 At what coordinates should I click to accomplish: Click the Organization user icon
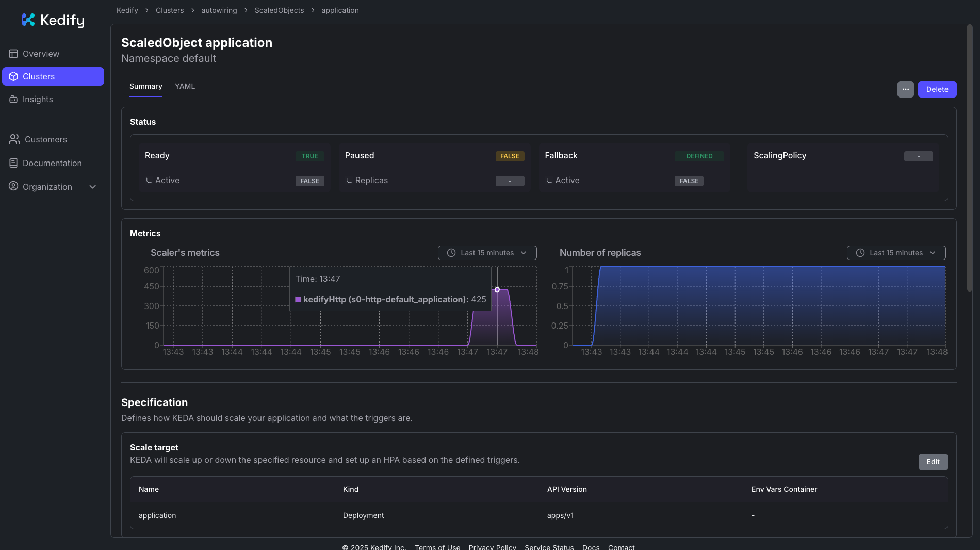(x=13, y=186)
